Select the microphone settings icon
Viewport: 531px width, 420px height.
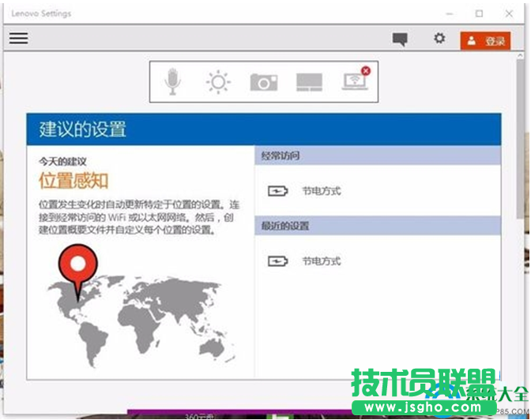pos(173,81)
